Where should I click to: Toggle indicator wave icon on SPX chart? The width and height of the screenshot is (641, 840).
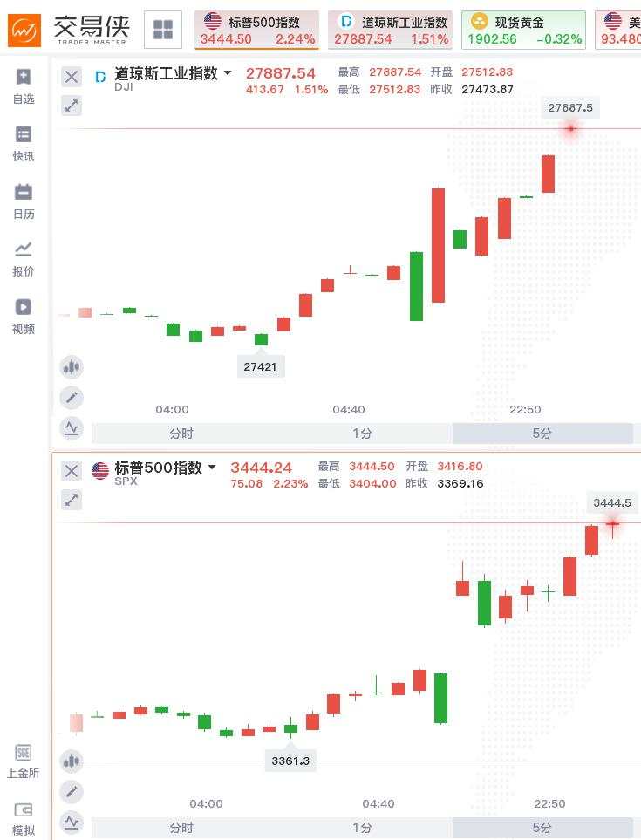tap(72, 823)
